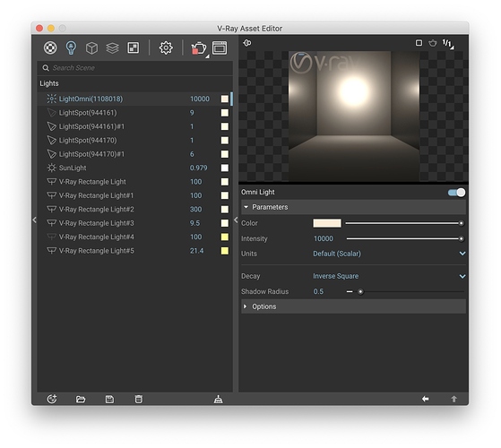Open the Decay Inverse Square dropdown
The image size is (501, 448).
point(389,276)
